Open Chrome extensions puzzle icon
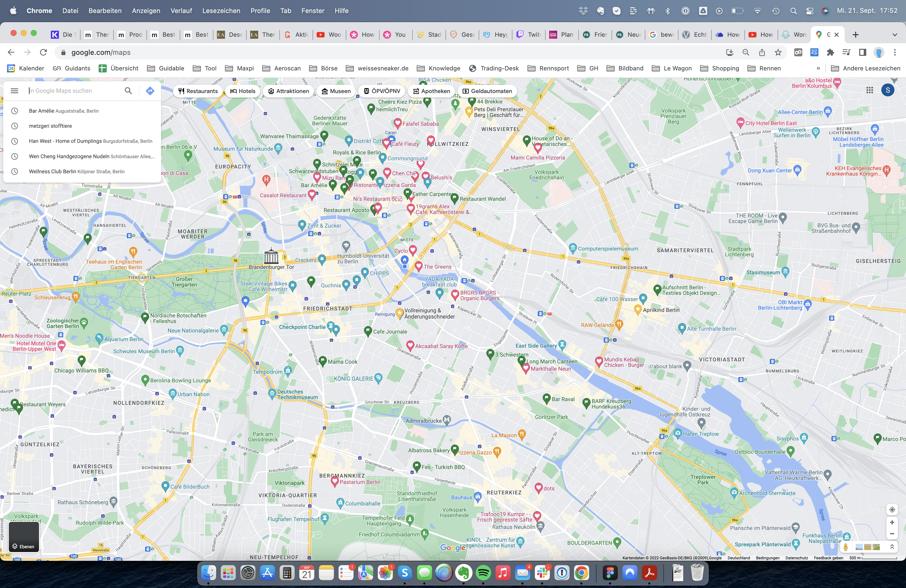The image size is (906, 588). click(830, 53)
